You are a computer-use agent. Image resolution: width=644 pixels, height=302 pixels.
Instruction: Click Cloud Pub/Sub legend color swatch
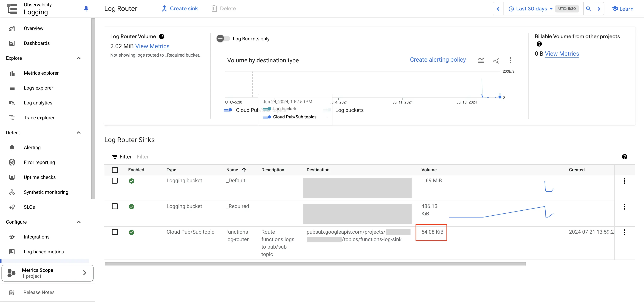point(228,110)
